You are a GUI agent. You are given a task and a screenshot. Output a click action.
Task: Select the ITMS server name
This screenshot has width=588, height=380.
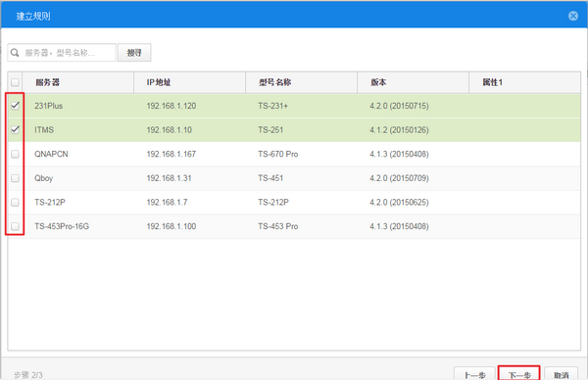click(x=44, y=129)
